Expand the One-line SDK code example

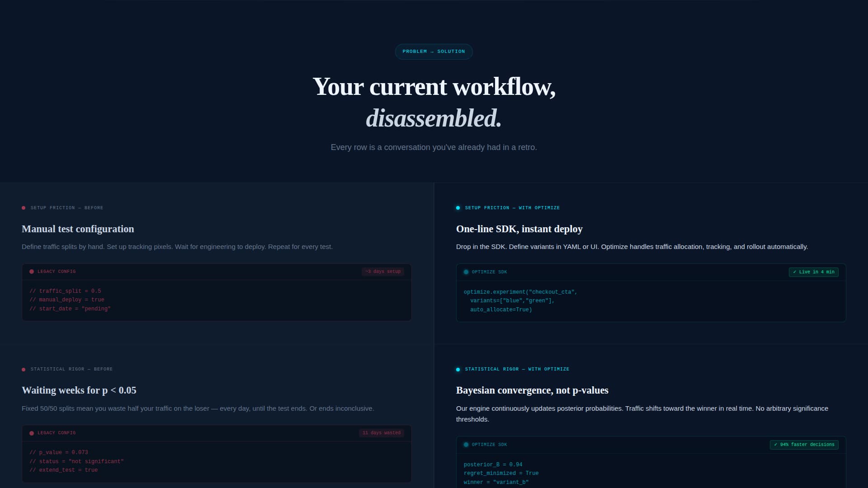point(651,293)
